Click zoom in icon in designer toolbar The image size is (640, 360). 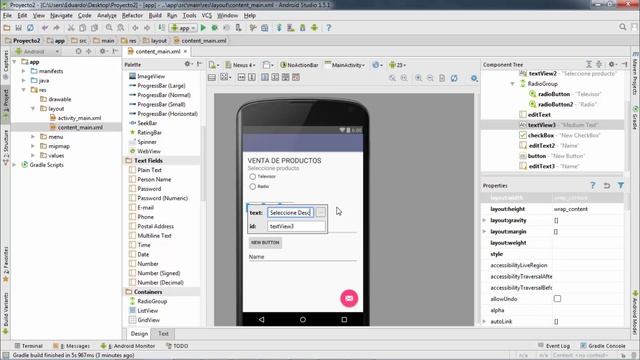418,78
